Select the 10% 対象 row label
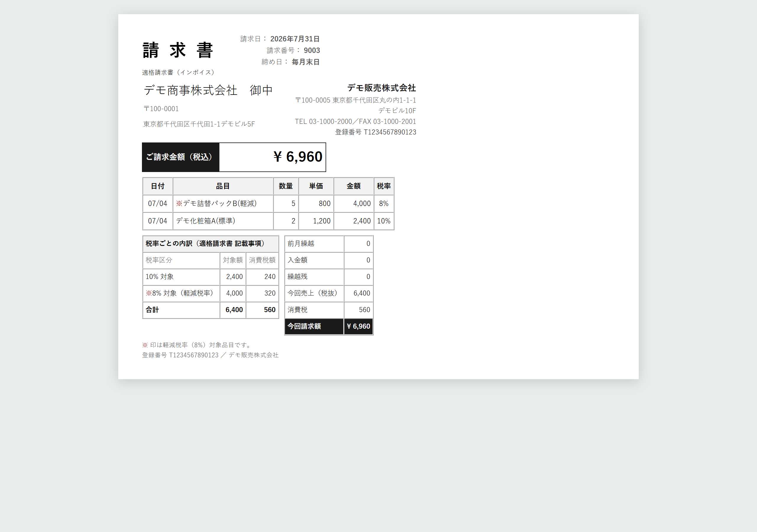757x532 pixels. (181, 277)
